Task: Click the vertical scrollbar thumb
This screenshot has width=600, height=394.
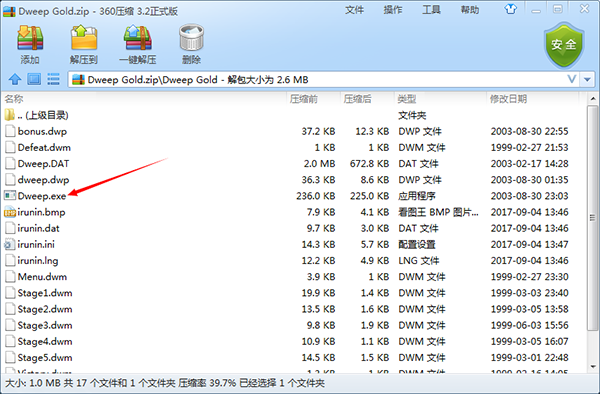Action: point(593,218)
